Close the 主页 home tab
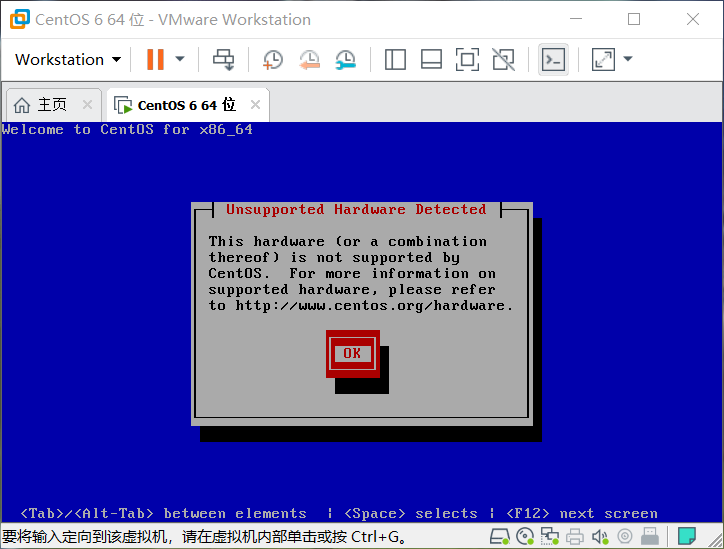Image resolution: width=724 pixels, height=549 pixels. tap(87, 105)
